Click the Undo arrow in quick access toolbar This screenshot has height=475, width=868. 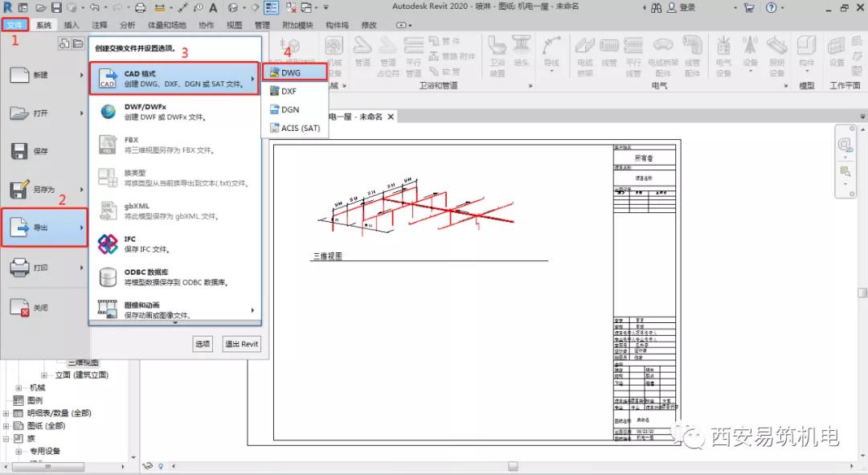coord(93,8)
